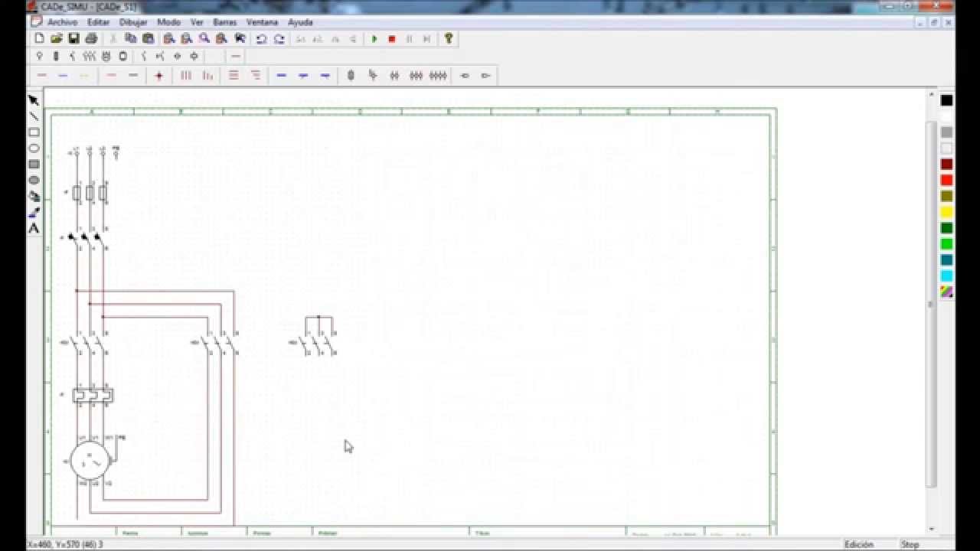Click the help question mark icon
This screenshot has height=551, width=980.
pos(449,38)
